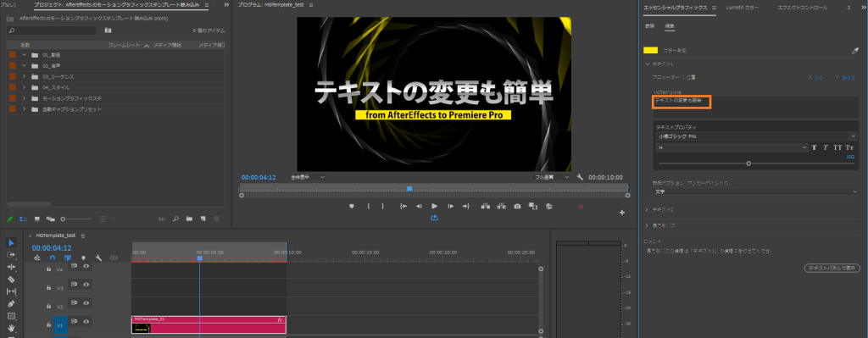Select the Rectangle tool
The width and height of the screenshot is (868, 338).
(12, 316)
